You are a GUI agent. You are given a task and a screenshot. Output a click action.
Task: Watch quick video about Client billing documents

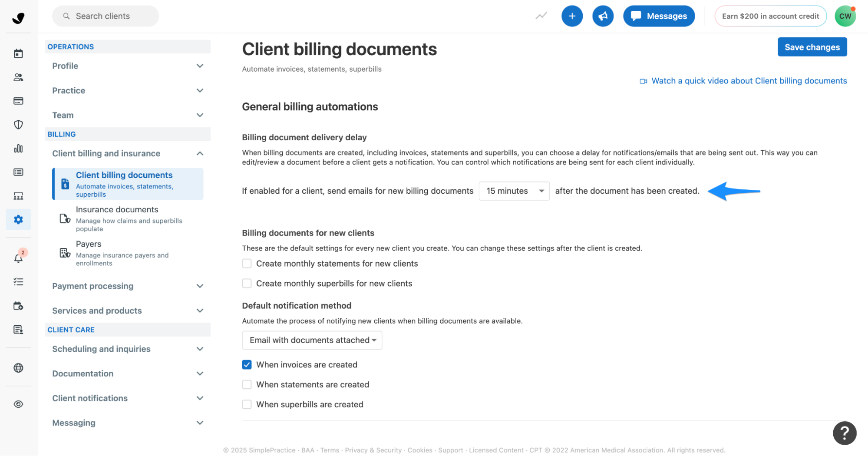pos(743,81)
